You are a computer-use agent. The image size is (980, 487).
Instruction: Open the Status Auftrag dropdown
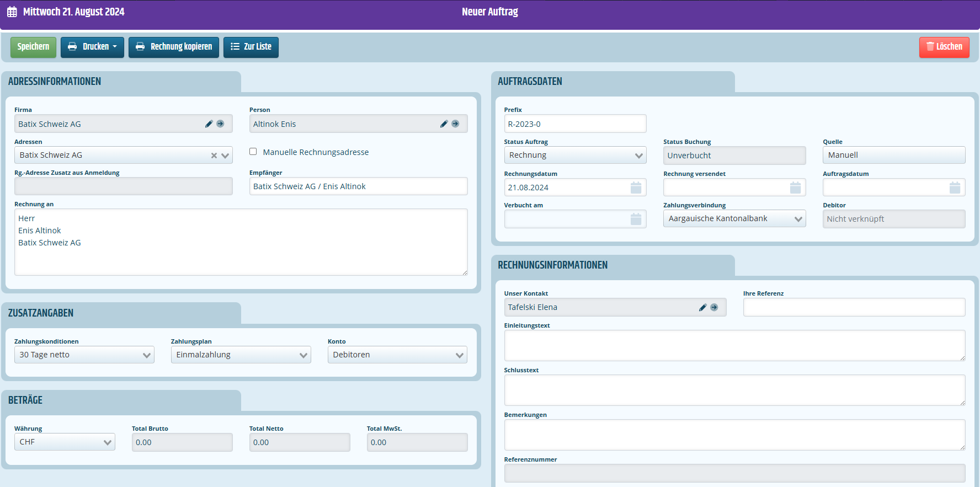coord(575,156)
